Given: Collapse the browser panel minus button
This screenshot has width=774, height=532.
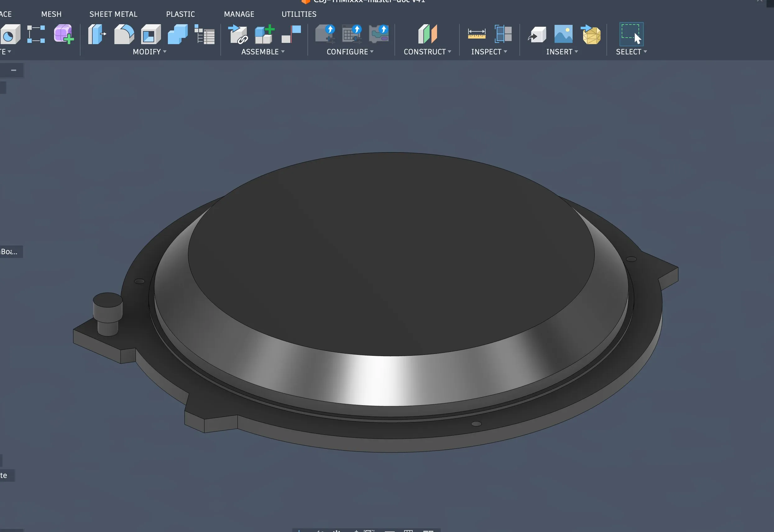Looking at the screenshot, I should coord(14,70).
